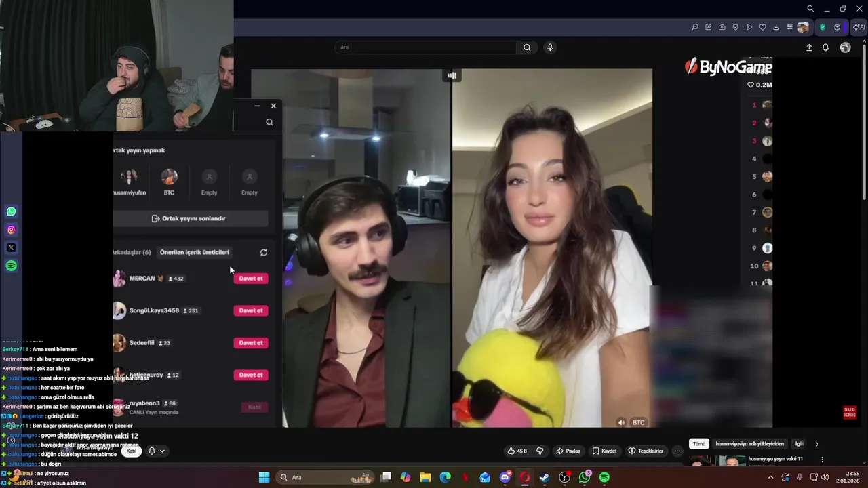
Task: Open File Explorer from the taskbar
Action: point(425,477)
